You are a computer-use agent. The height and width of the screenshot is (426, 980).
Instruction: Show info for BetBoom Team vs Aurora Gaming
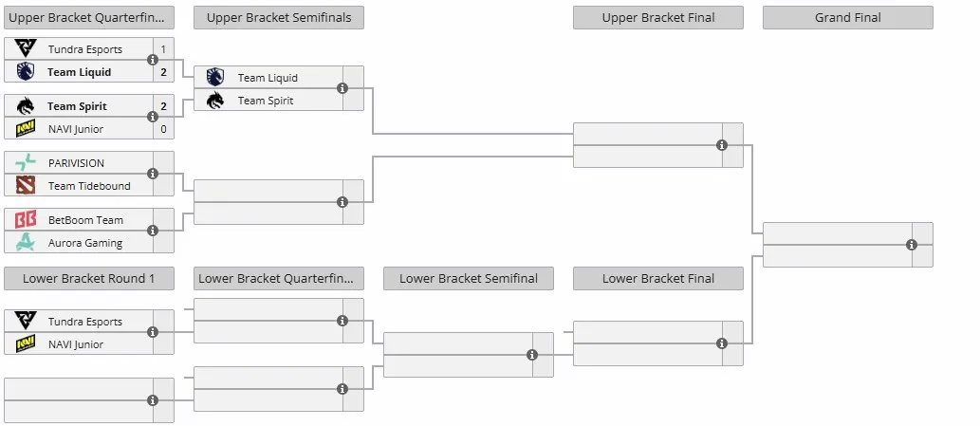pyautogui.click(x=153, y=231)
